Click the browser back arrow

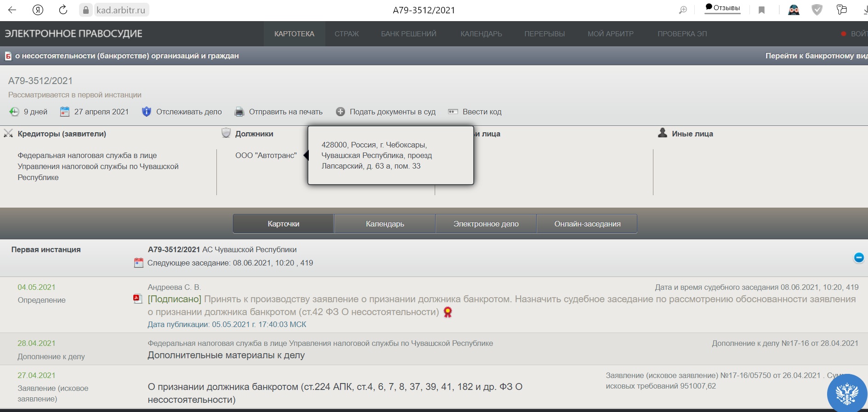12,10
